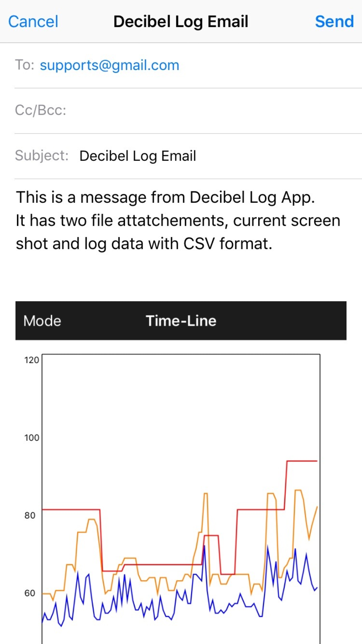
Task: Tap the red peak line plateau at top right
Action: 302,461
